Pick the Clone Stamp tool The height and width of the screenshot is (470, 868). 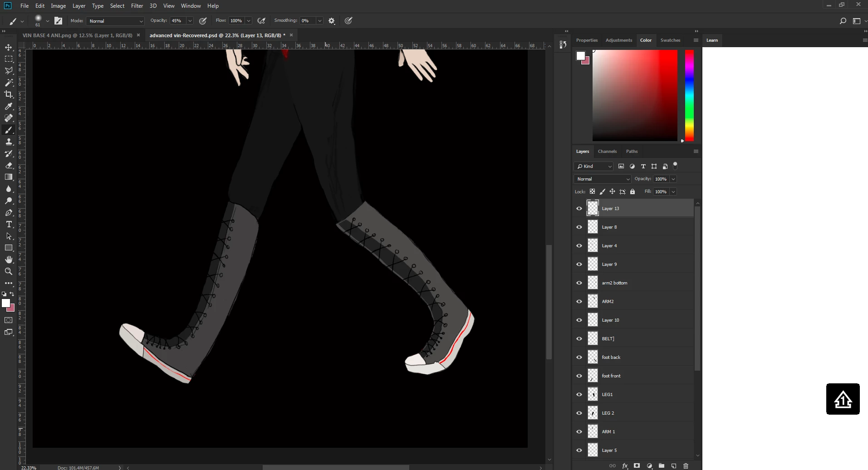(9, 142)
